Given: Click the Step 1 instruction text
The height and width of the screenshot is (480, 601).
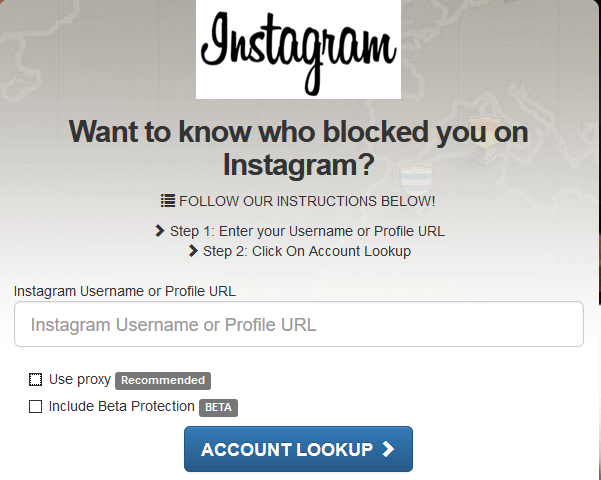Looking at the screenshot, I should (307, 231).
